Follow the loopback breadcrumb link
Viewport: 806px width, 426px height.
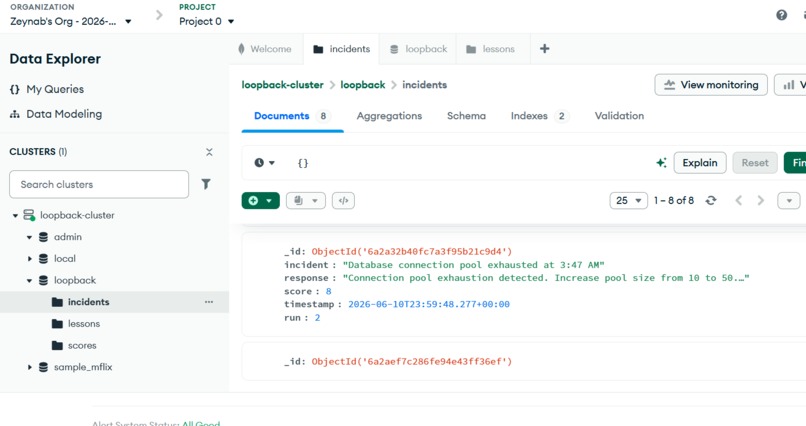click(x=362, y=85)
